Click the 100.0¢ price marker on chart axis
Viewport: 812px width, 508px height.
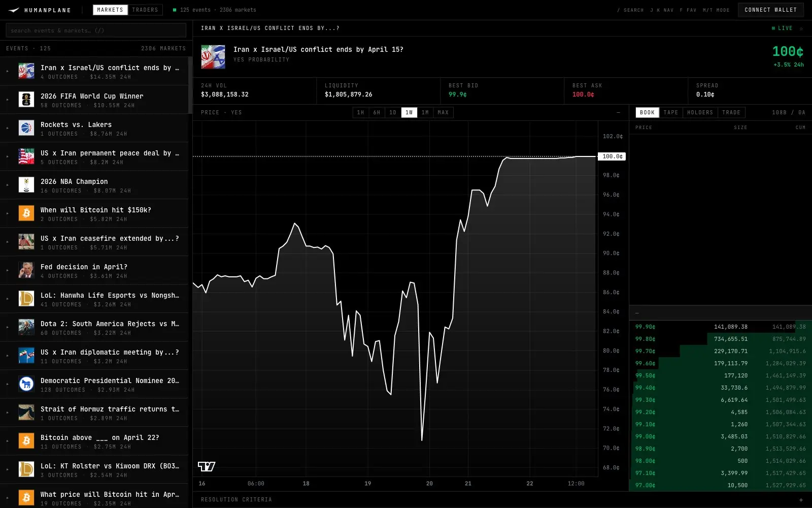pyautogui.click(x=613, y=156)
